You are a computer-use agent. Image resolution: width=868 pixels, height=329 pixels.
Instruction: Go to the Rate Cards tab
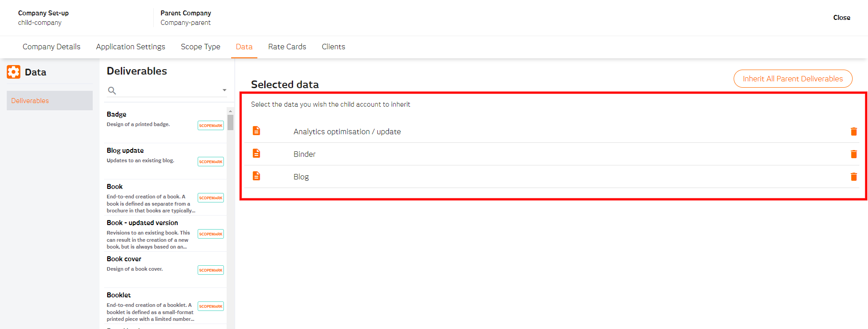[287, 47]
